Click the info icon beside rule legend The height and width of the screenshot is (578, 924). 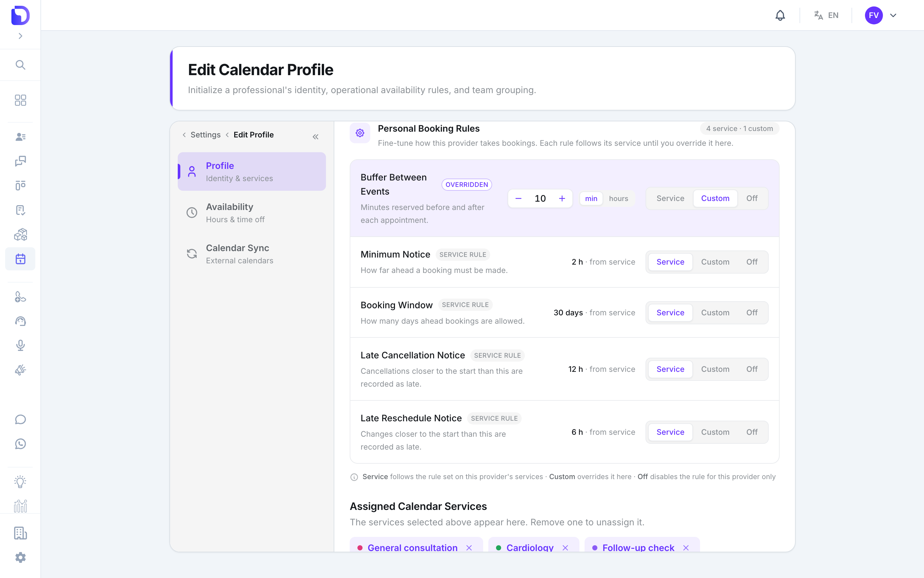click(x=354, y=477)
